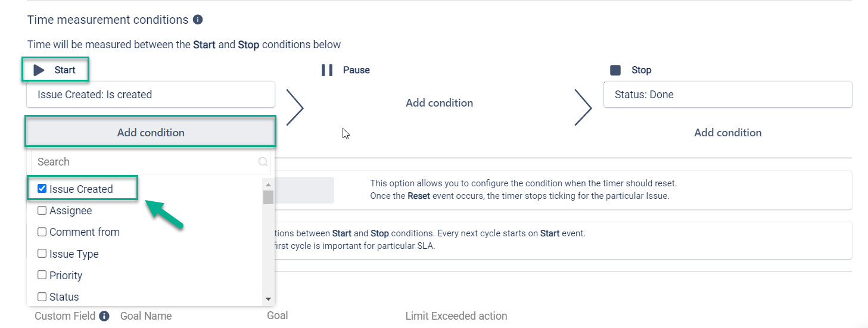Open Add condition dropdown under Start
Screen dimensions: 868x328
click(x=151, y=133)
